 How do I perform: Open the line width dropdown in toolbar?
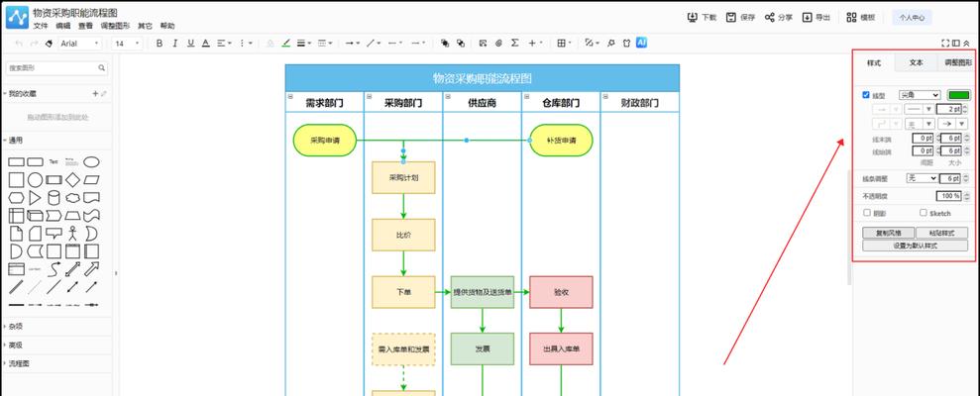(x=304, y=44)
